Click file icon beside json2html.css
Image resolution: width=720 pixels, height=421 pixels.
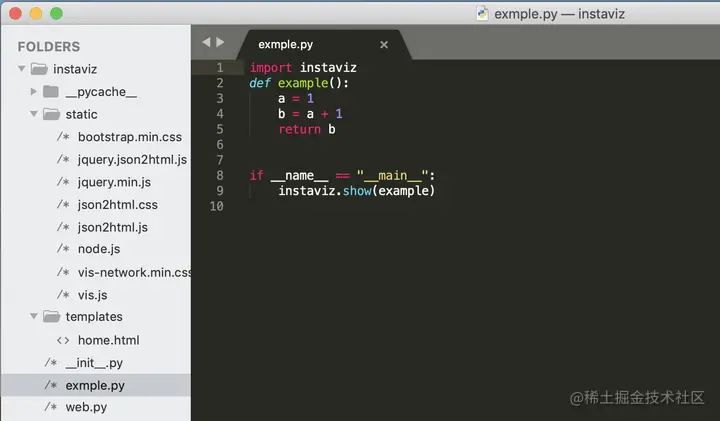click(63, 204)
